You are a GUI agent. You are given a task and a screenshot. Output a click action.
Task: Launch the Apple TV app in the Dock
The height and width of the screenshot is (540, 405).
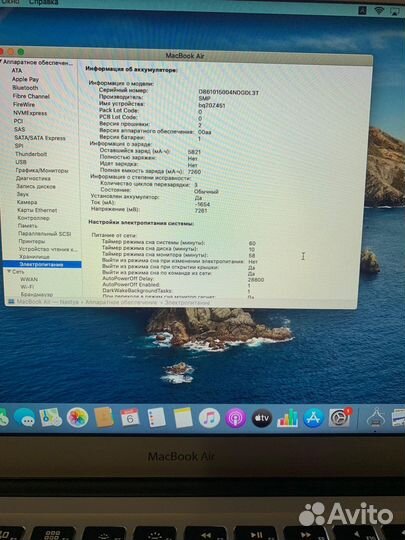click(x=262, y=418)
